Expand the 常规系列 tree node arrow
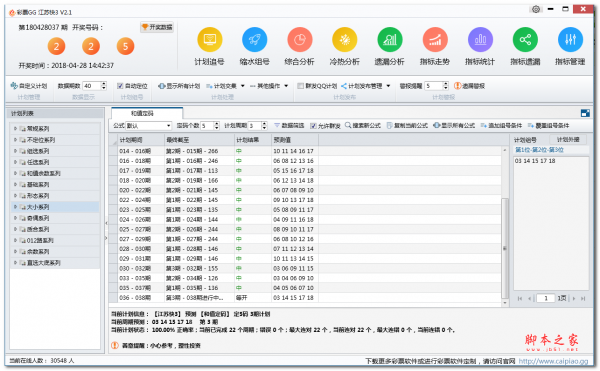Screen dimensions: 600x371 click(15, 129)
